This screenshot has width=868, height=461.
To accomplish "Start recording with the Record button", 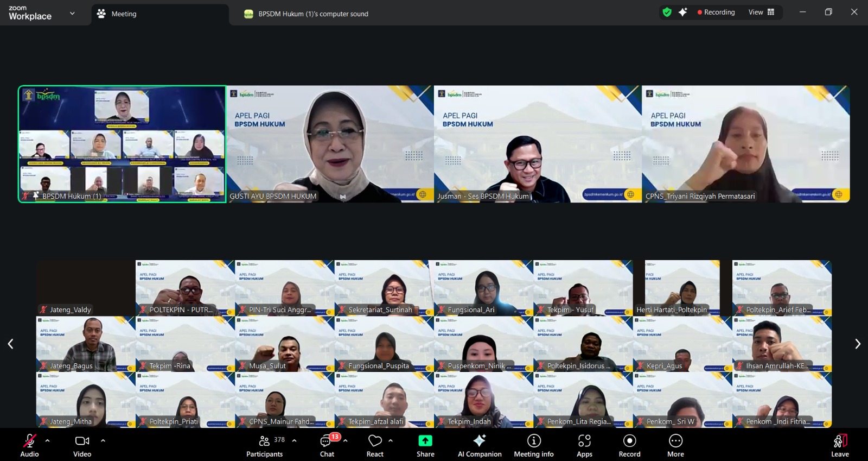I will [629, 445].
